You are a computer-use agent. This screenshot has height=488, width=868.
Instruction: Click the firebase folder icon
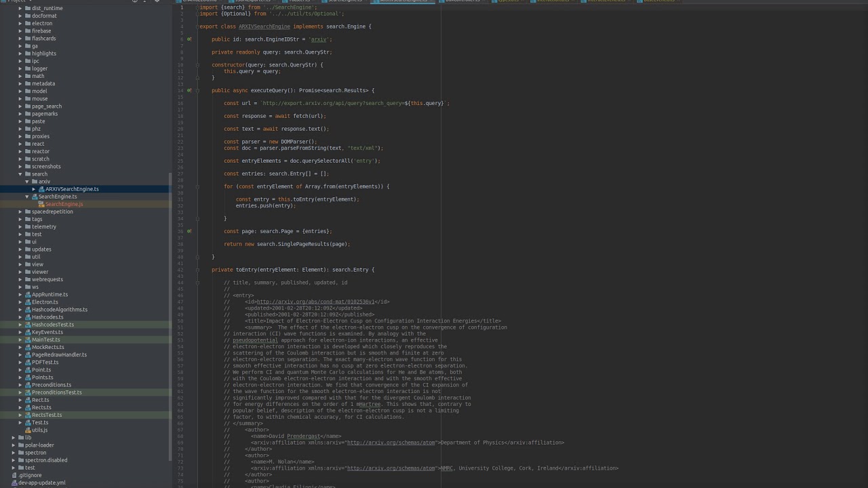click(x=28, y=31)
